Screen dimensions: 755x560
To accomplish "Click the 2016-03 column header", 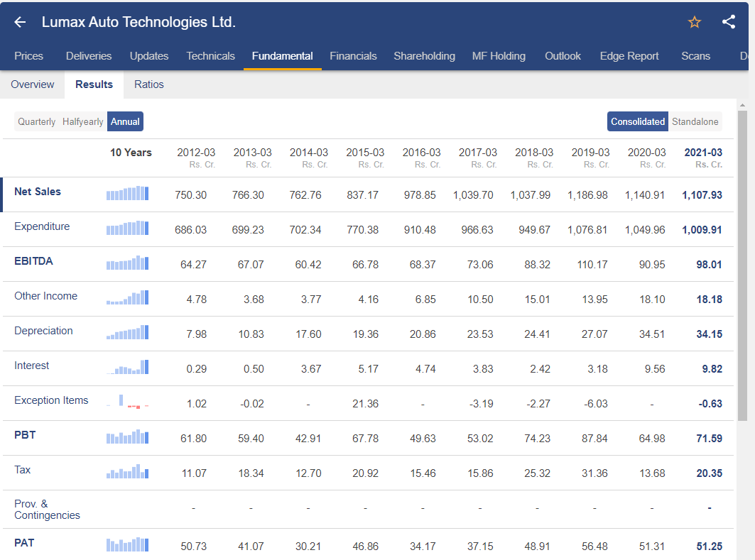I will pos(421,158).
